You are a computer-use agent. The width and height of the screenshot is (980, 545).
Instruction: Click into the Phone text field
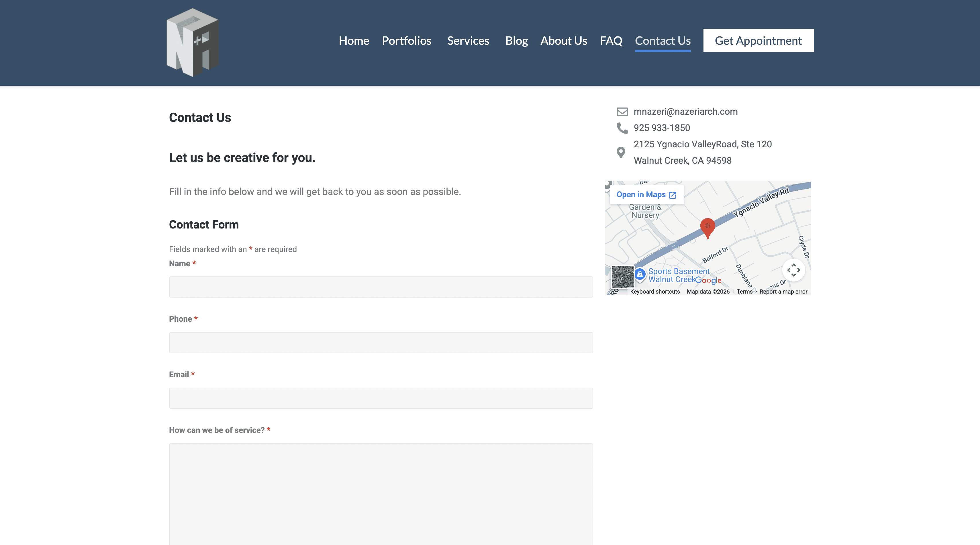pyautogui.click(x=381, y=343)
